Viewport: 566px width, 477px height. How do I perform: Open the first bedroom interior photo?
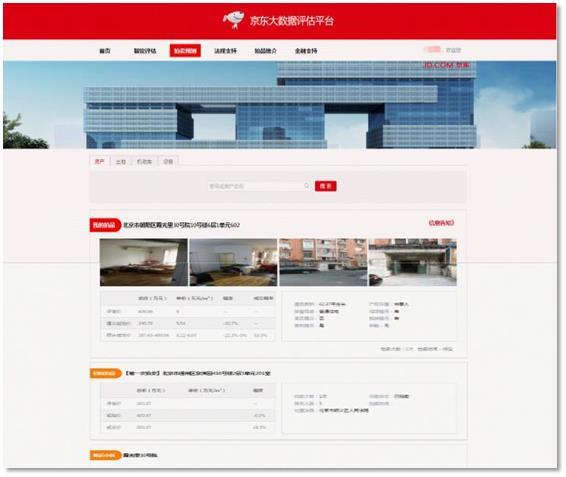click(144, 262)
